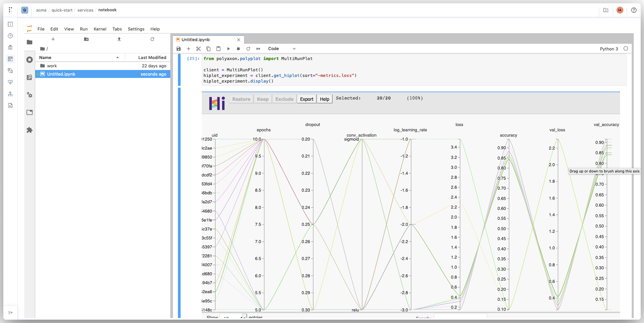Close the Untitled.ipynb tab
The height and width of the screenshot is (323, 644).
pos(239,40)
